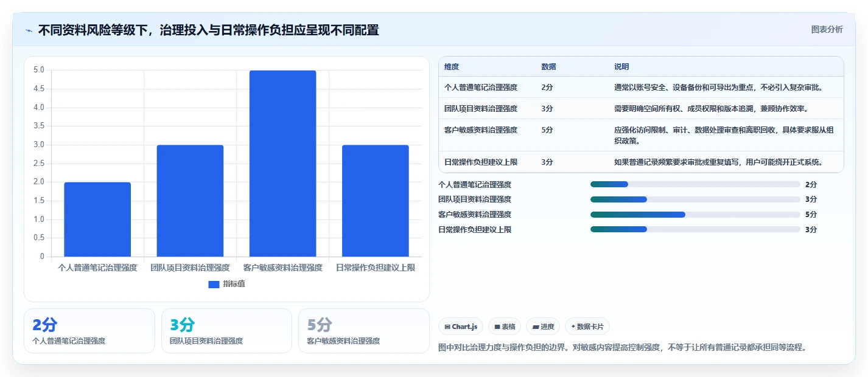The height and width of the screenshot is (377, 868).
Task: Click the 数据卡片 tag chip
Action: pos(587,327)
